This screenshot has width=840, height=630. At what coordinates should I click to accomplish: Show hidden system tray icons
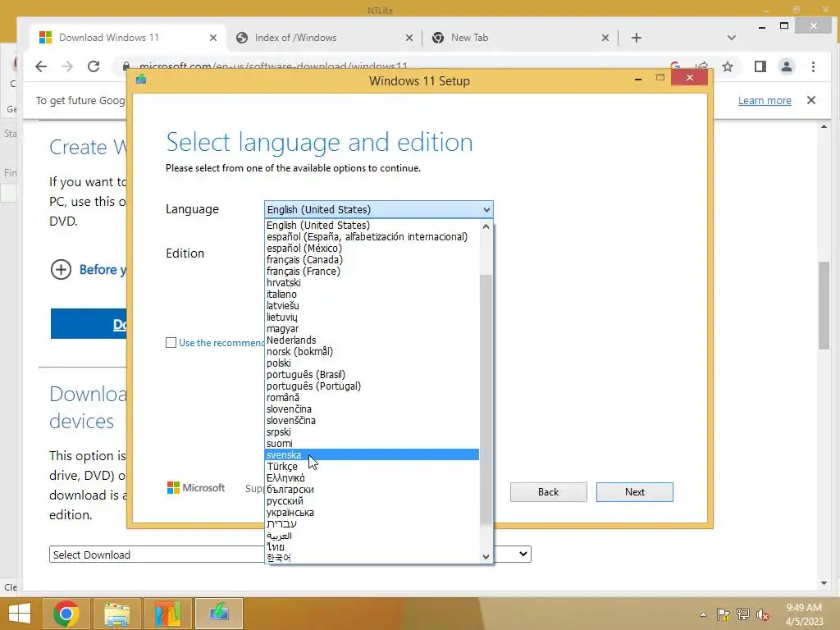tap(703, 614)
